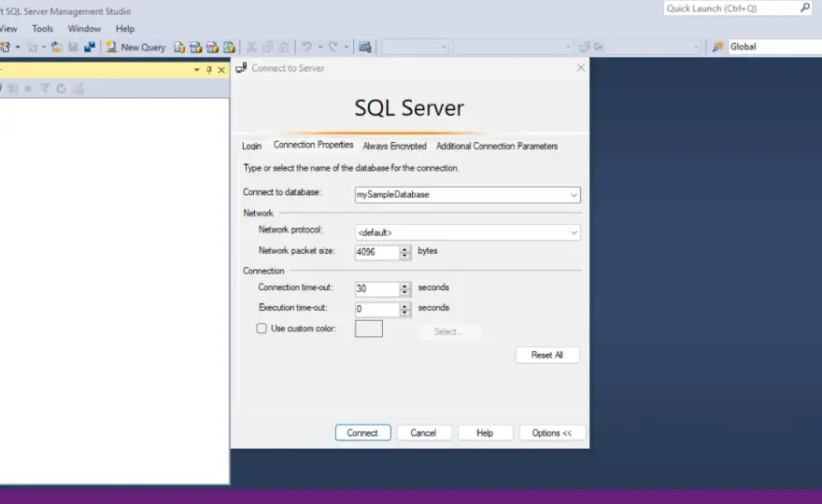
Task: Click the custom color preview swatch
Action: [369, 329]
